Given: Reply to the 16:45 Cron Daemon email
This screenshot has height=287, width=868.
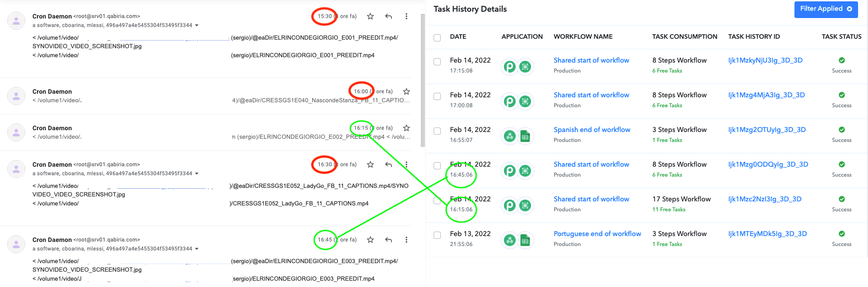Looking at the screenshot, I should tap(388, 240).
